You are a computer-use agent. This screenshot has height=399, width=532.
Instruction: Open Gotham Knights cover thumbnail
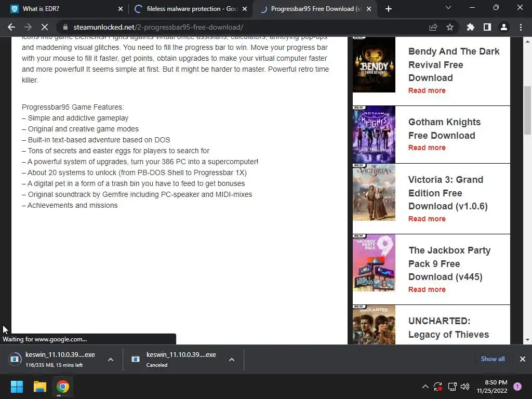(x=374, y=135)
